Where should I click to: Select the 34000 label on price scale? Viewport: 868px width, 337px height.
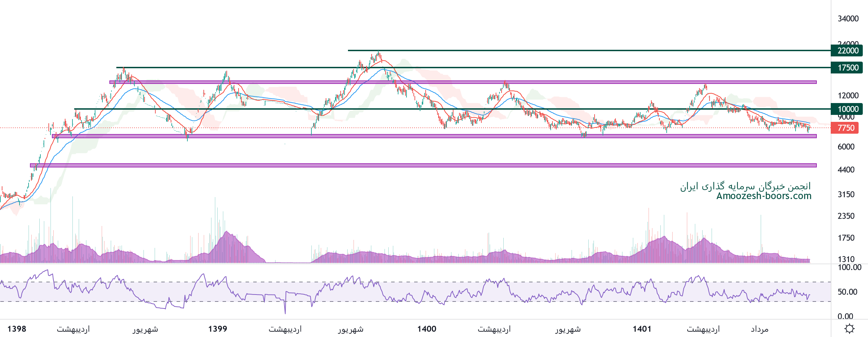coord(848,18)
